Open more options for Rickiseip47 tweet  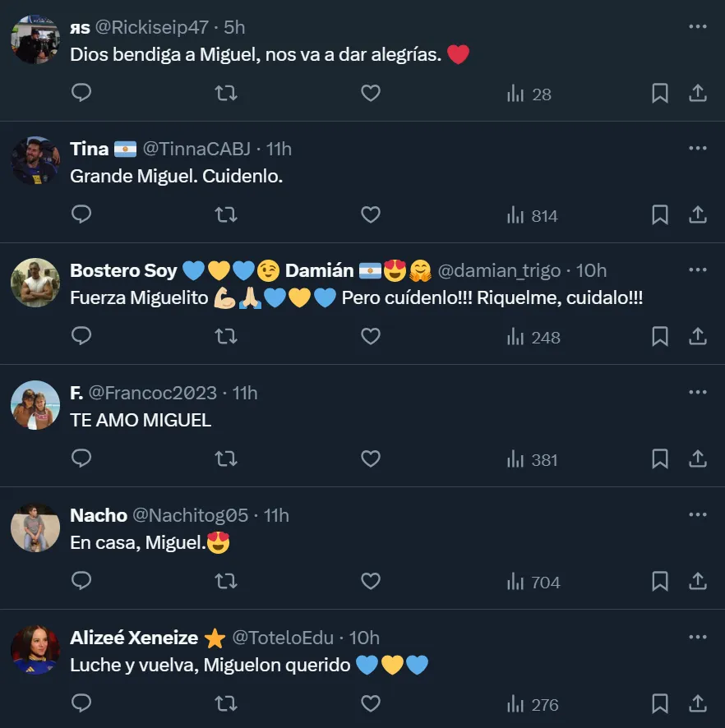click(x=697, y=26)
